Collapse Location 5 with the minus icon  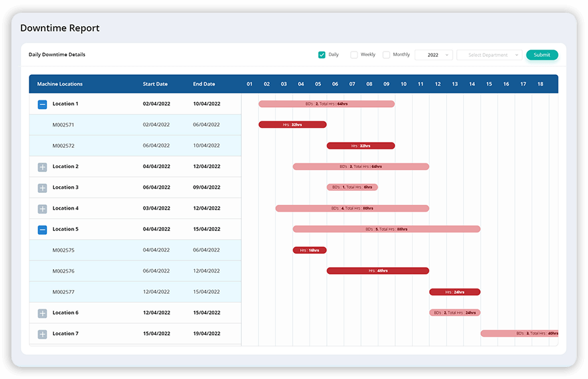42,230
